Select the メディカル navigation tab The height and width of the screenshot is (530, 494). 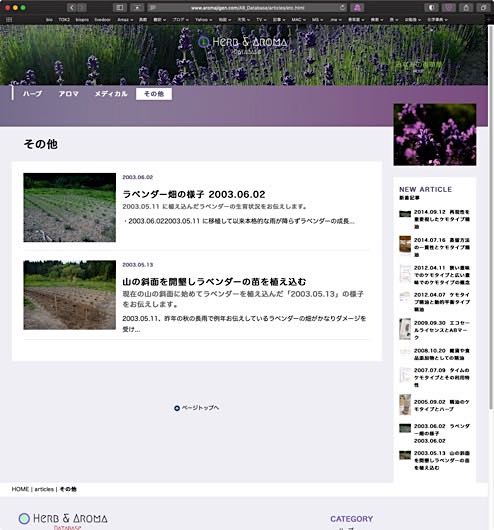[111, 94]
